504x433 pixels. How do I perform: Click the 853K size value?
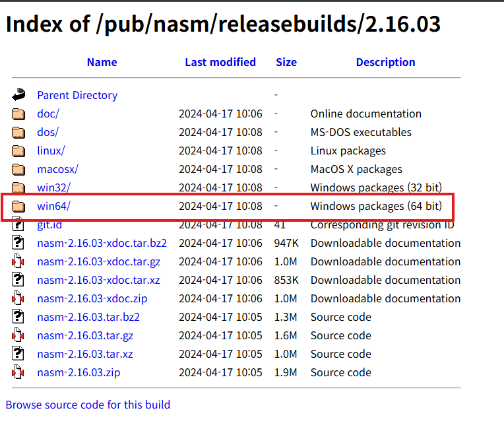[286, 280]
